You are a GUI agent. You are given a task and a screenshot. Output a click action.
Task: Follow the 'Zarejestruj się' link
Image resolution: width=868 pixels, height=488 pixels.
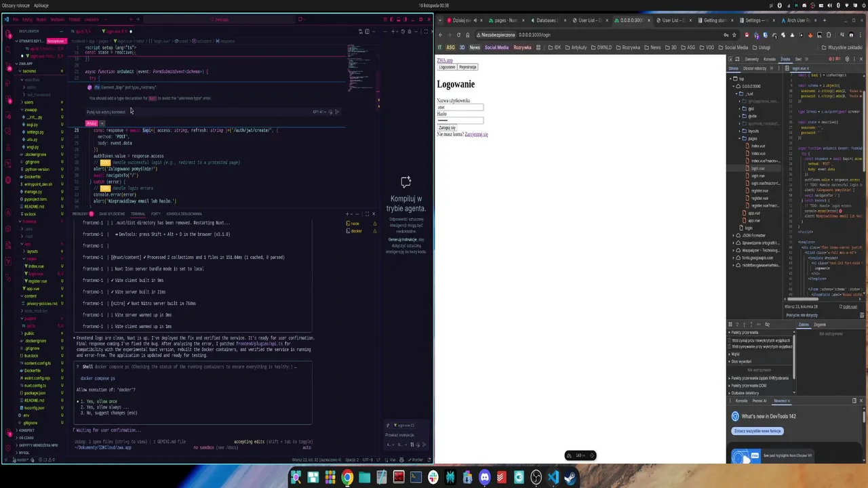[476, 134]
